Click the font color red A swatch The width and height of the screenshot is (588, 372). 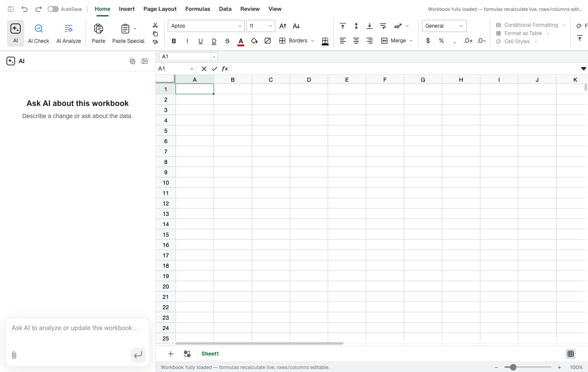[x=241, y=41]
